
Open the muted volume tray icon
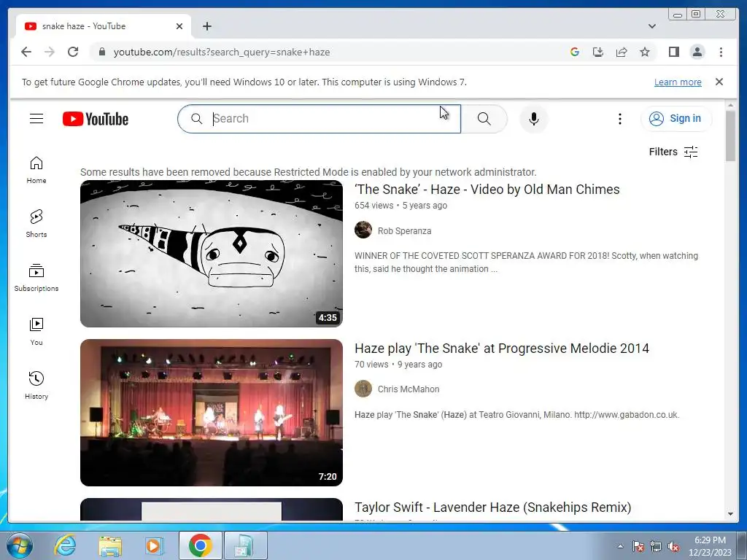673,546
